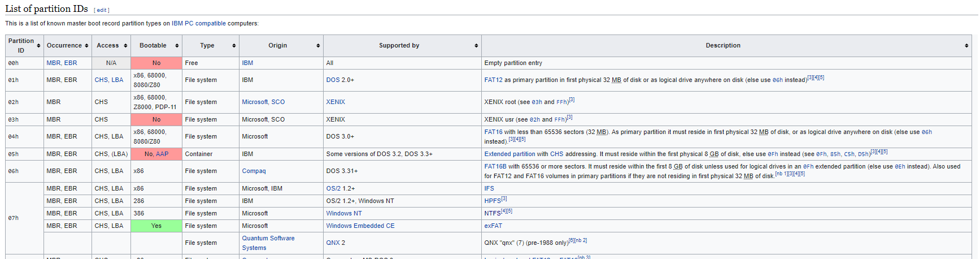This screenshot has height=259, width=980.
Task: Sort by Type column arrows
Action: [234, 46]
